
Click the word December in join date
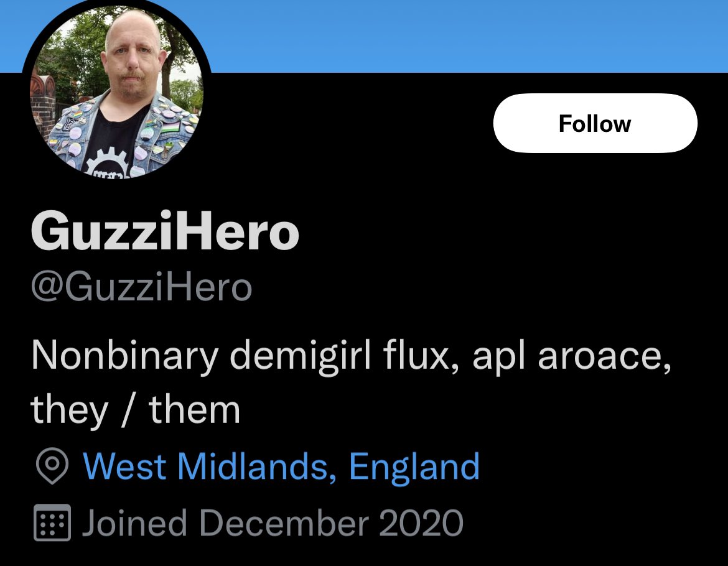[x=283, y=523]
